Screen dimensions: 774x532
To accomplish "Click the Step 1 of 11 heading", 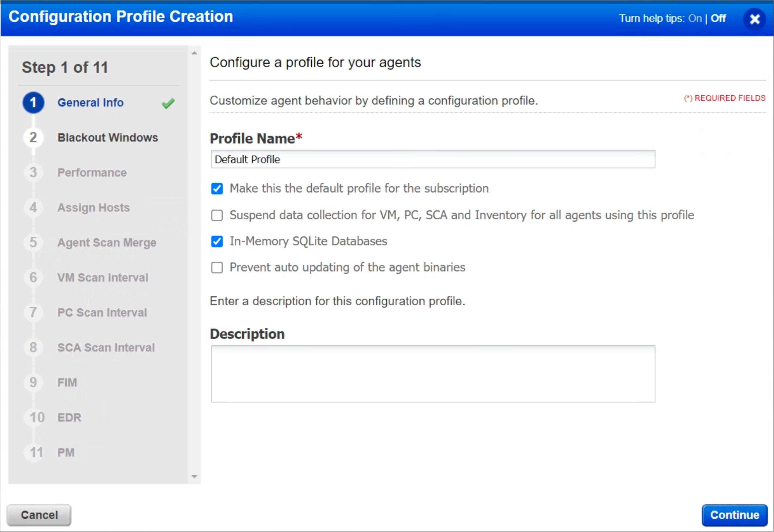I will pyautogui.click(x=65, y=67).
